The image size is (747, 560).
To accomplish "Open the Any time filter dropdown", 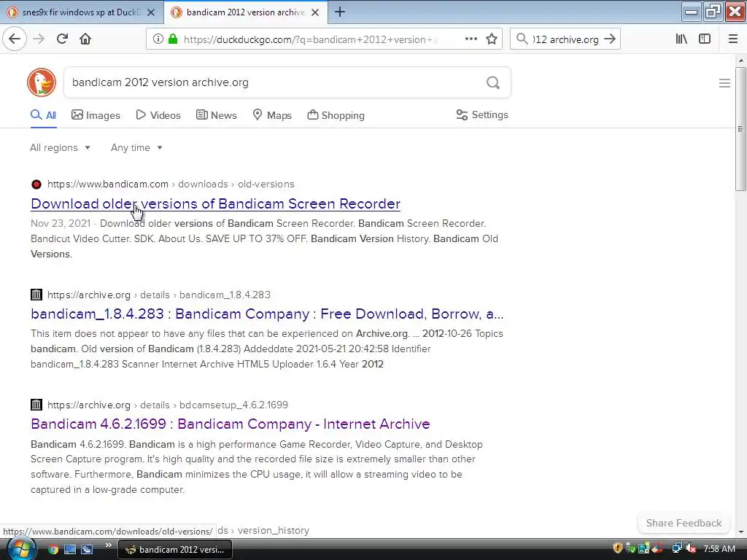I will click(x=136, y=147).
